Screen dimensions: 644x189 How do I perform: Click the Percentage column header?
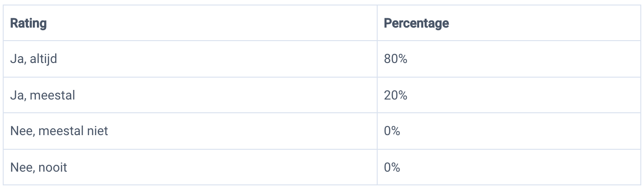416,23
